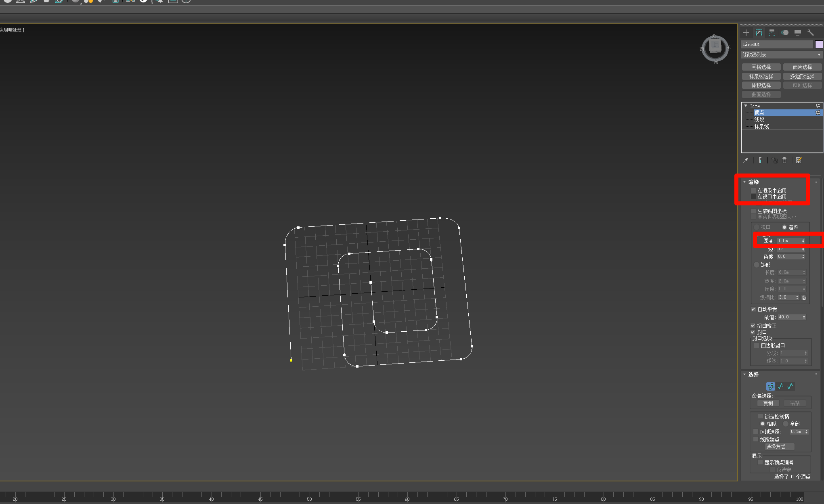Click the 网格选择 button
824x504 pixels.
coord(761,67)
